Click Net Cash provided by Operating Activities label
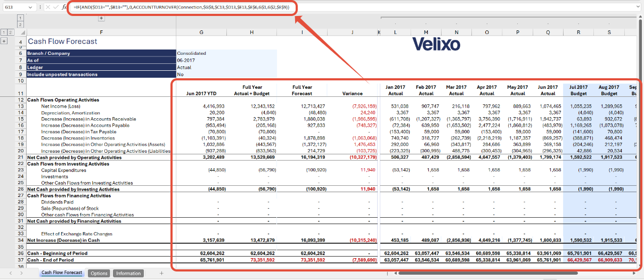644x280 pixels. [x=75, y=157]
